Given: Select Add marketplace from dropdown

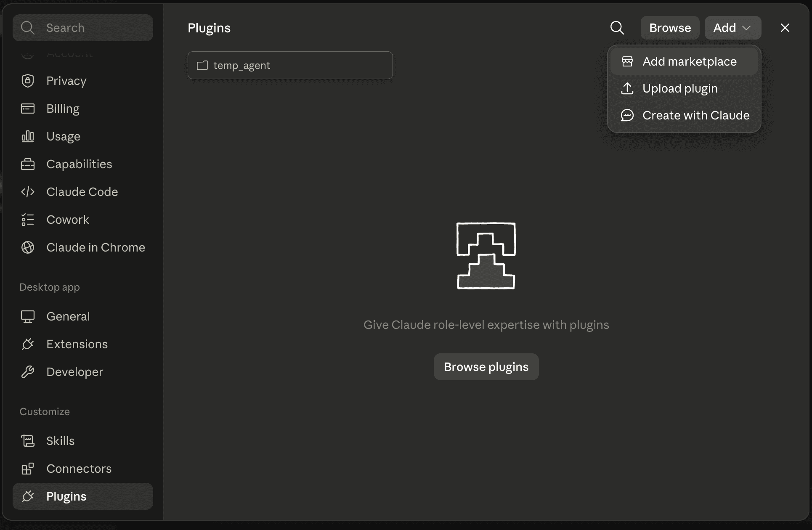Looking at the screenshot, I should 684,61.
